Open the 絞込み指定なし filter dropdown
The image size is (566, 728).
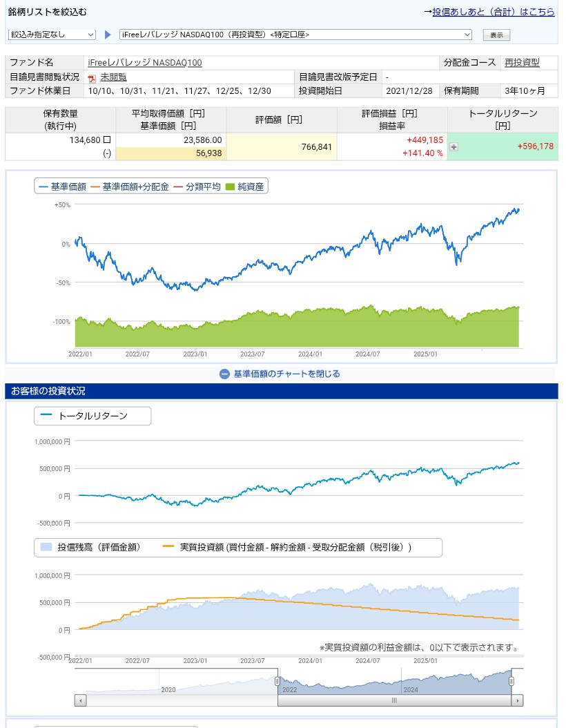coord(52,35)
